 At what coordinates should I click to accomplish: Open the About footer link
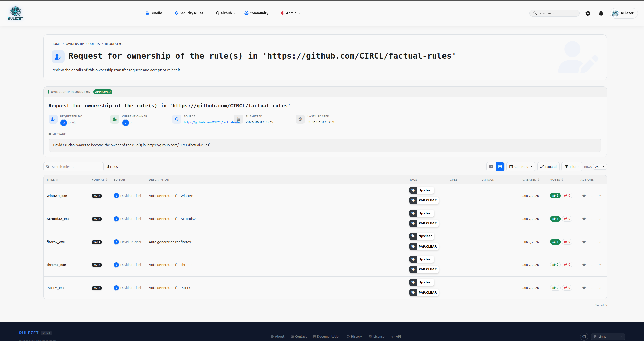pos(277,336)
